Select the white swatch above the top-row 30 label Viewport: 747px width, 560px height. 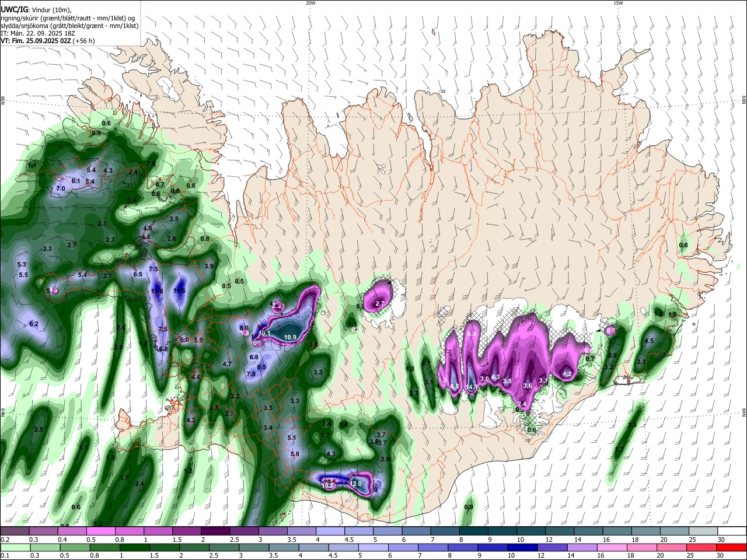(732, 531)
